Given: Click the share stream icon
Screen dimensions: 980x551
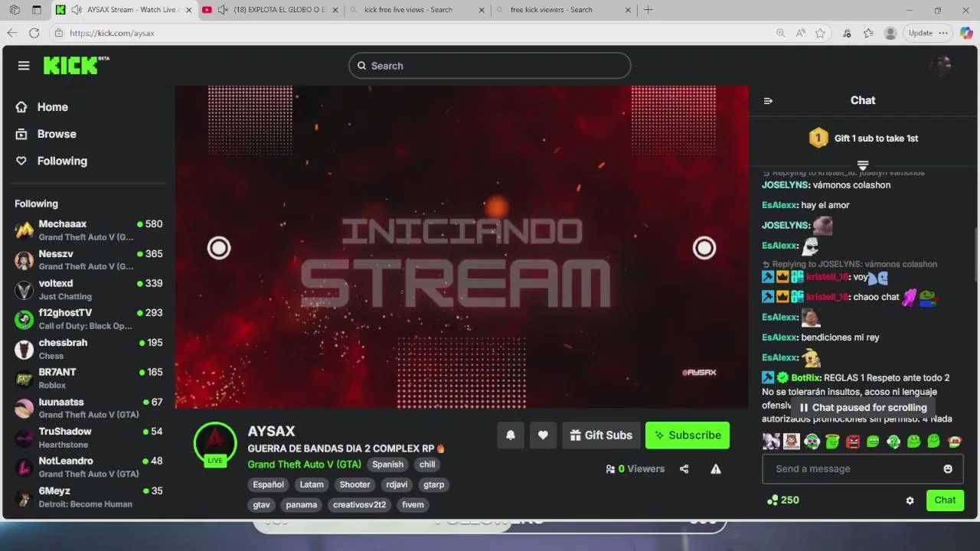Looking at the screenshot, I should 684,469.
